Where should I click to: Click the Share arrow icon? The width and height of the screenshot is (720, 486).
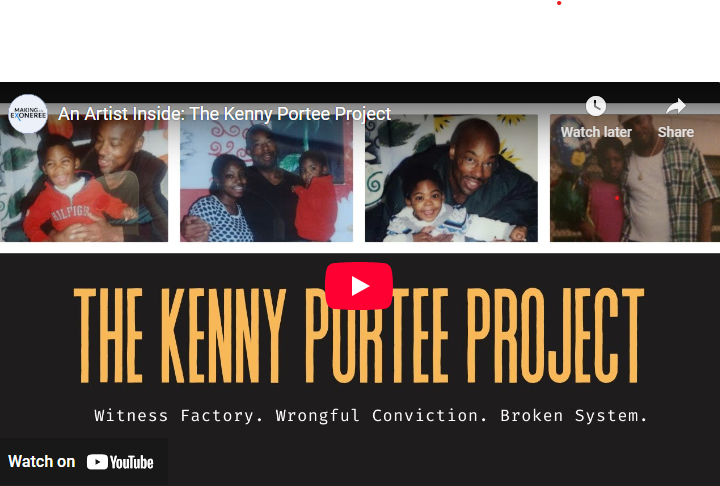[x=675, y=106]
